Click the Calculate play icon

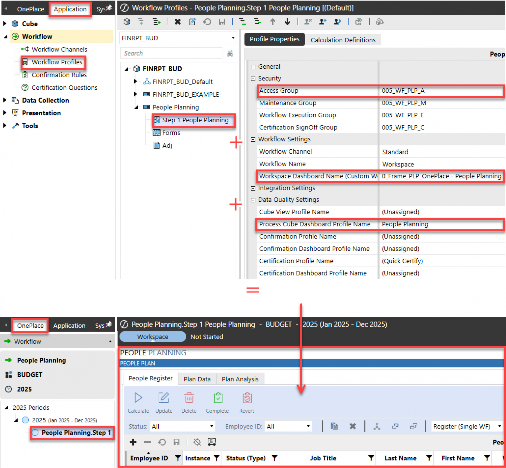click(x=138, y=398)
